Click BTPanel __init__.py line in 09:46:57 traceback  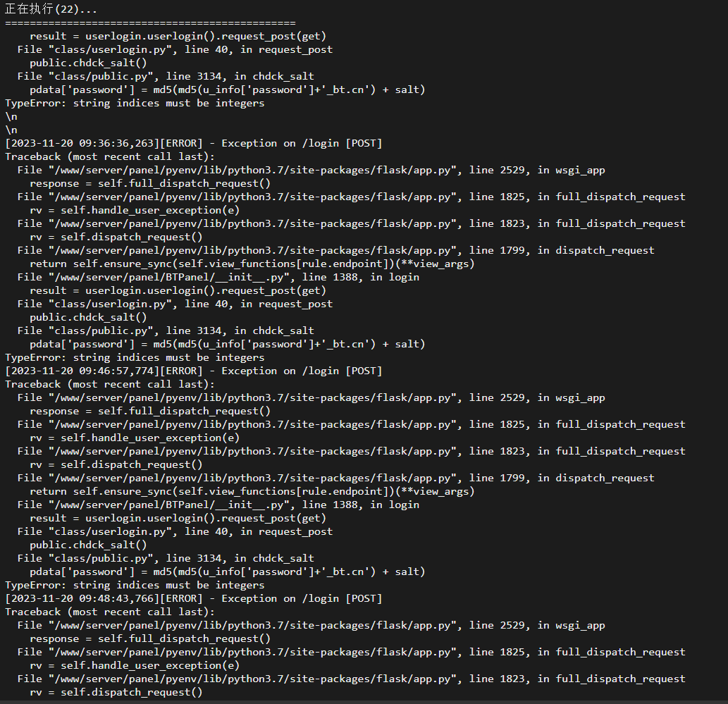(x=218, y=505)
